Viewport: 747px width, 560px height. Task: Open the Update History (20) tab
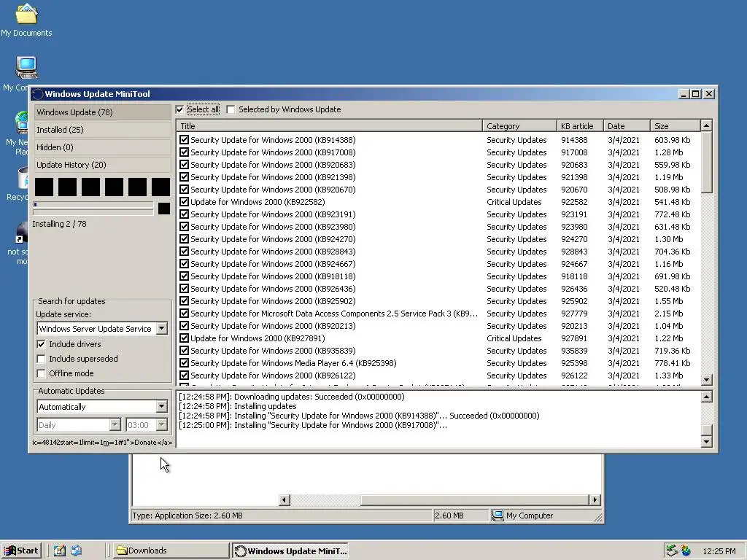tap(102, 165)
